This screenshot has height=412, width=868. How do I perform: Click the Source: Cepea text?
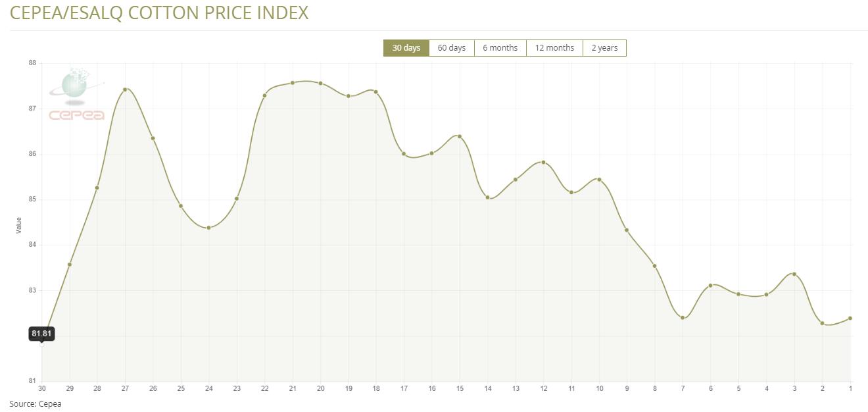(x=36, y=403)
